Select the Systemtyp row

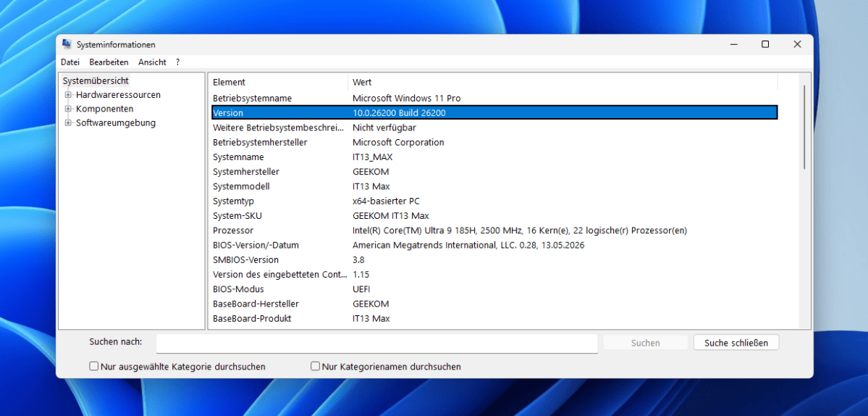click(x=494, y=201)
